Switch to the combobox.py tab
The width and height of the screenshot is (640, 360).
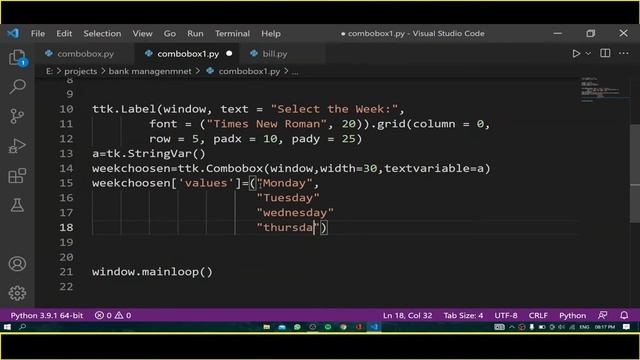pyautogui.click(x=84, y=53)
